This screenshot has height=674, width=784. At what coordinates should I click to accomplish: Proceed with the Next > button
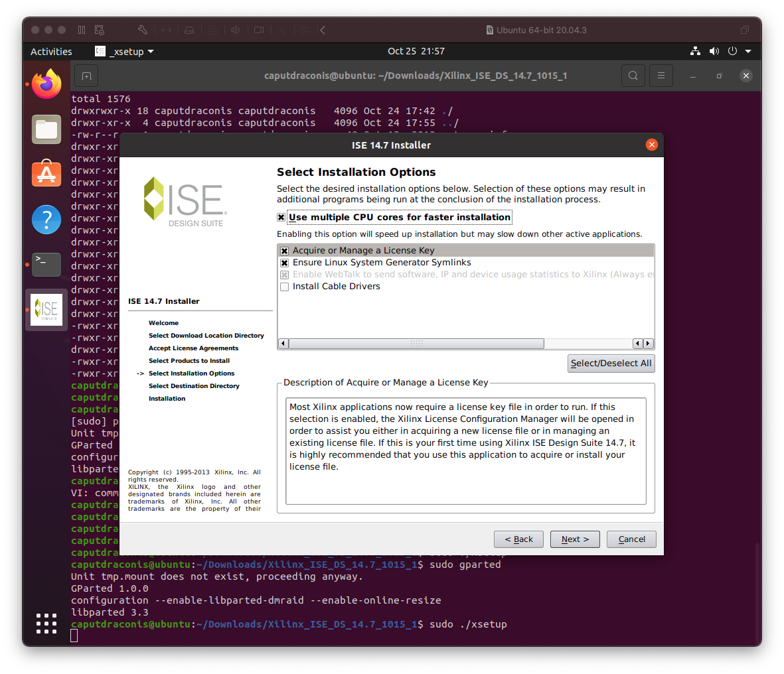tap(575, 539)
